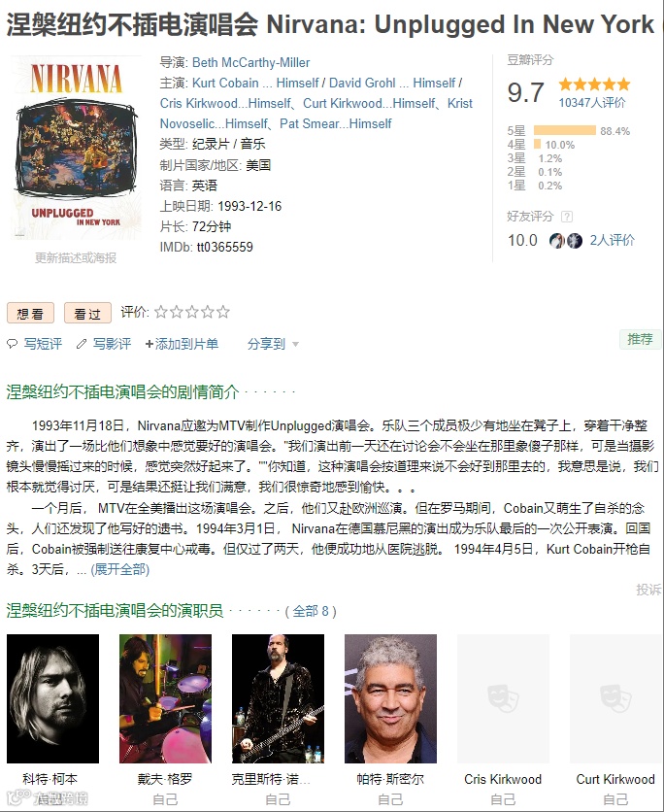Open the 10347人评价 ratings link
The height and width of the screenshot is (812, 664).
click(592, 103)
